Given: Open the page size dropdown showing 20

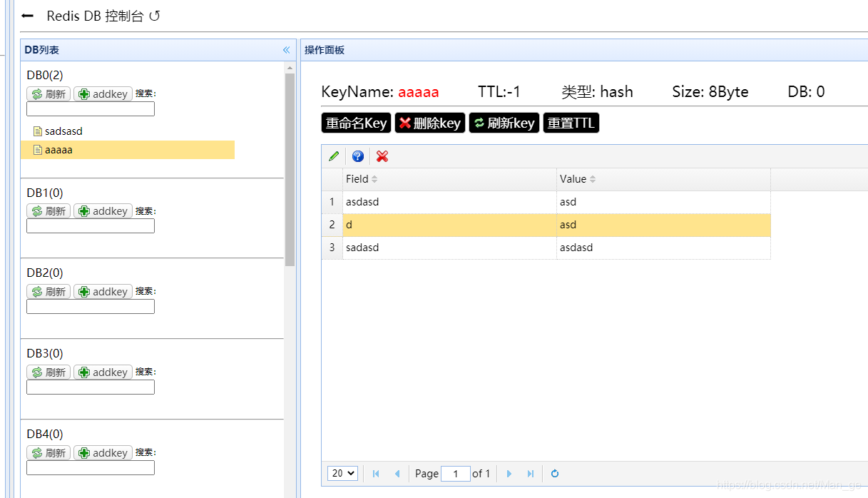Looking at the screenshot, I should pos(342,473).
